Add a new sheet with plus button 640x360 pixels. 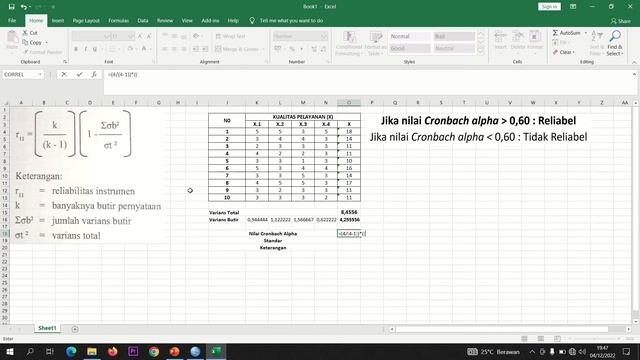(75, 329)
